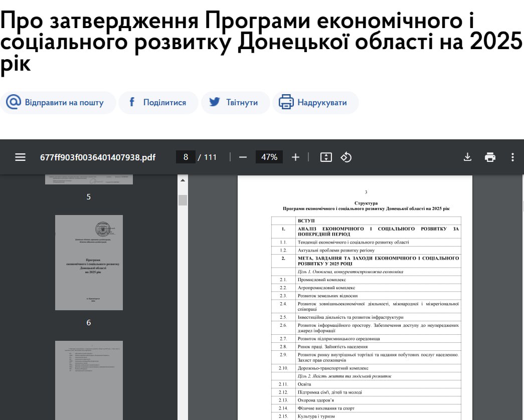Rotate the PDF counterclockwise

click(346, 157)
